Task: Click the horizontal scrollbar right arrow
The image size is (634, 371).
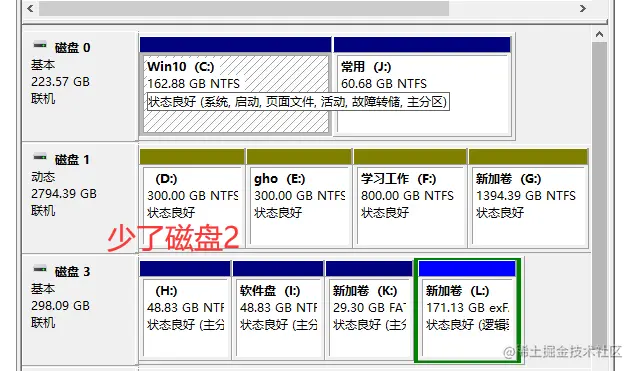Action: (583, 8)
